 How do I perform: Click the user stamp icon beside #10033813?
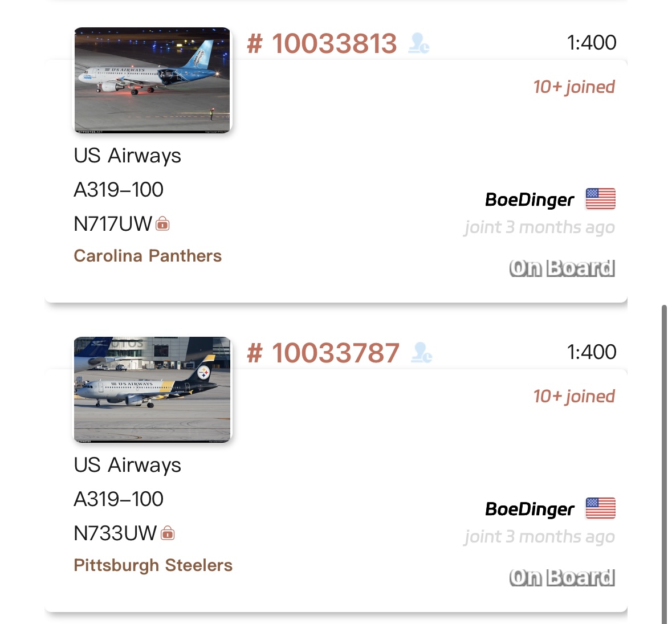419,44
